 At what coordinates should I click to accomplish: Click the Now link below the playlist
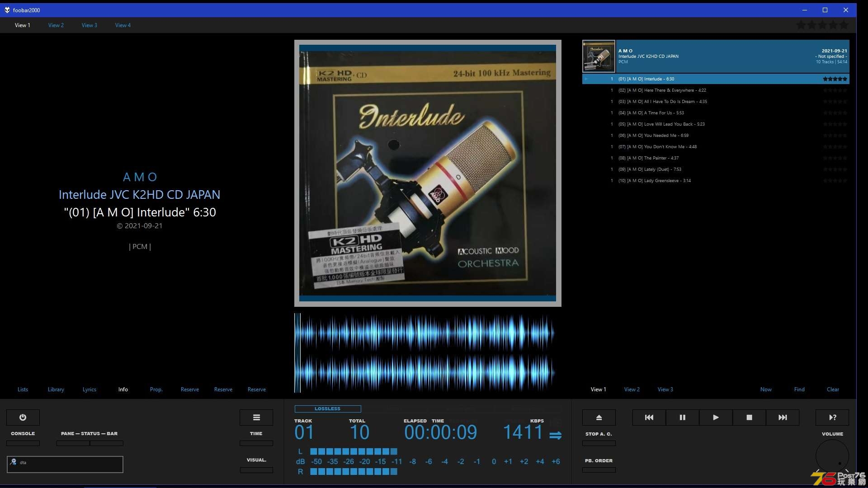coord(766,389)
